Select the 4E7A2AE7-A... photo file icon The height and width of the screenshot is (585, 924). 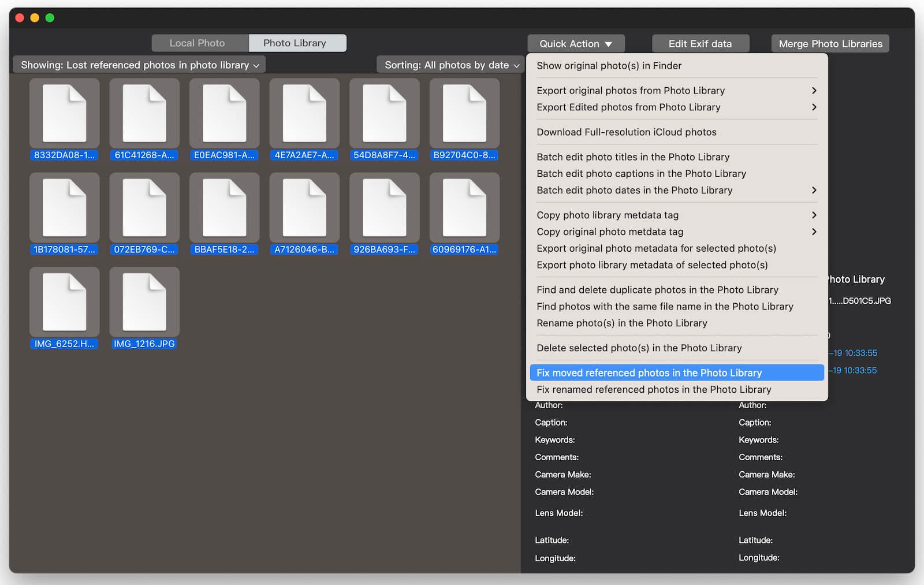(304, 113)
